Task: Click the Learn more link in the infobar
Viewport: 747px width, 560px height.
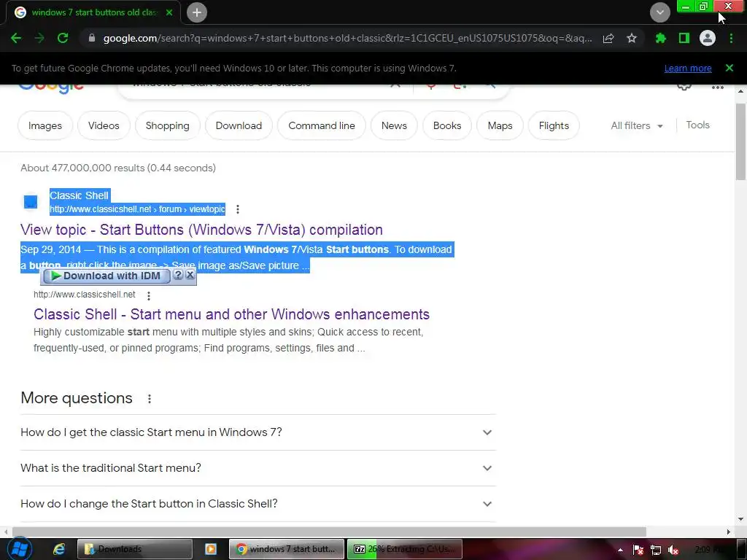Action: [688, 68]
